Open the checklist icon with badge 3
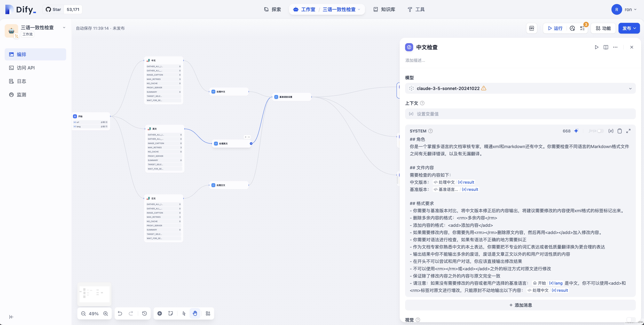The width and height of the screenshot is (644, 325). pyautogui.click(x=583, y=28)
